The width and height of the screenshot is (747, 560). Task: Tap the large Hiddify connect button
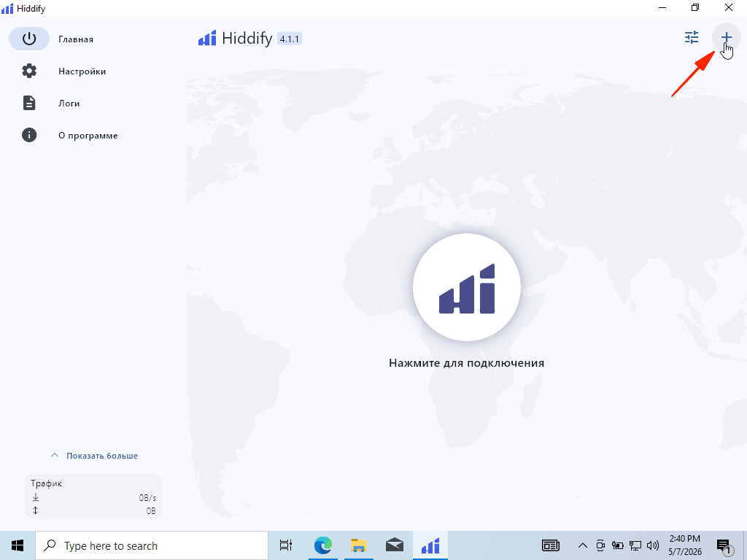tap(467, 287)
